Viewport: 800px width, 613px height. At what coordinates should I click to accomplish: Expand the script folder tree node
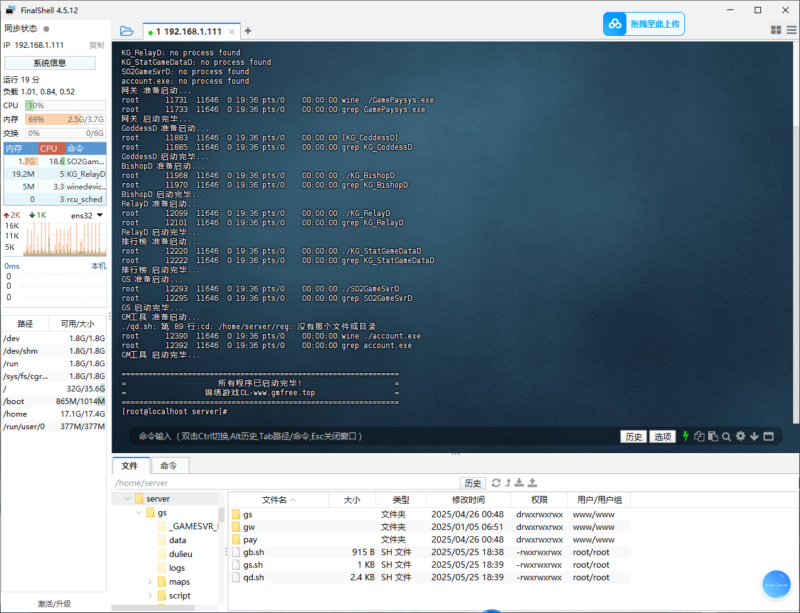pos(150,596)
